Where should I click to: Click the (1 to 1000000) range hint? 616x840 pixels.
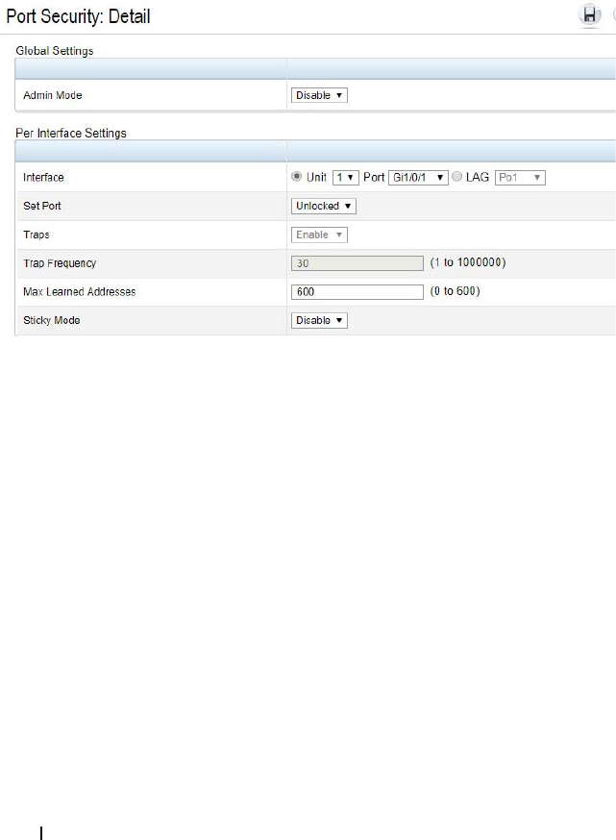coord(468,262)
